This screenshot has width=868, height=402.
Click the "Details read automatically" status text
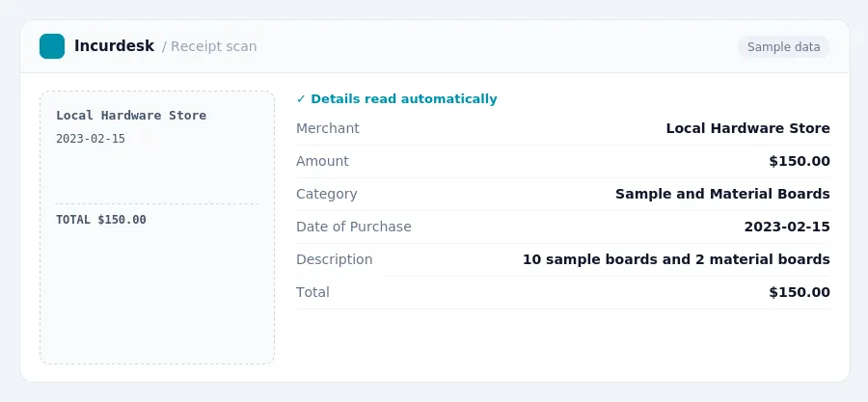click(x=403, y=99)
